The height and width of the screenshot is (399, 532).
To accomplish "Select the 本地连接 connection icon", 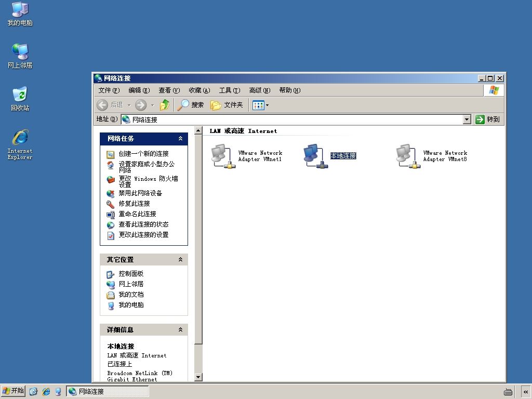I will click(315, 156).
